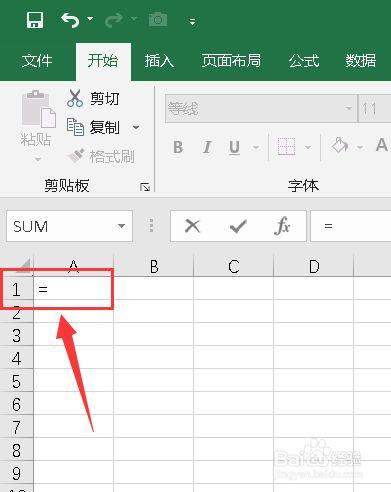Select column A header
Viewport: 391px width, 492px height.
(74, 266)
